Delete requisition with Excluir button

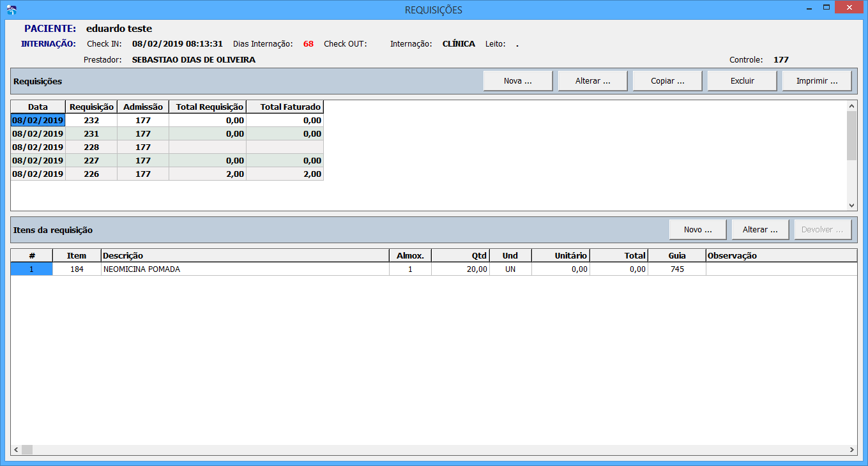[x=742, y=81]
